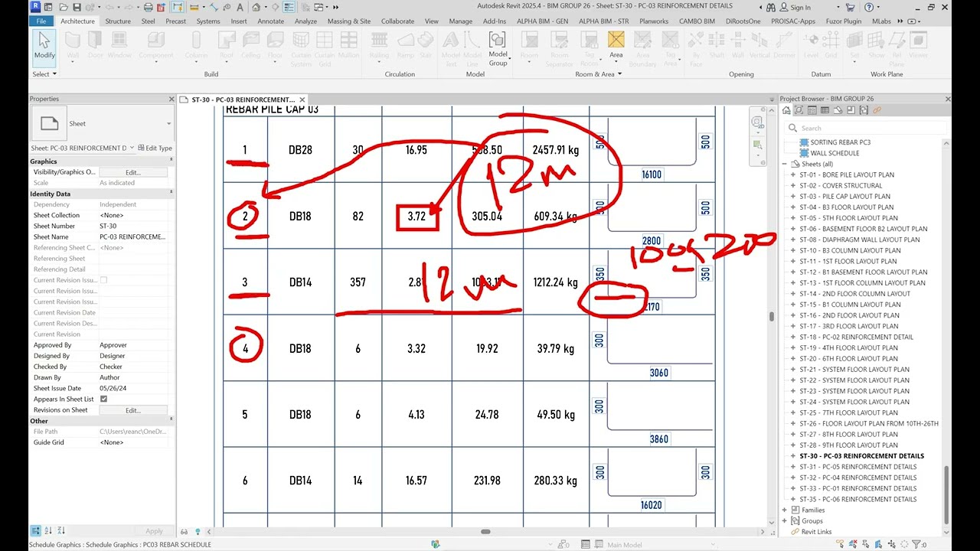980x551 pixels.
Task: Select ST-03 - PILE CAP LAYOUT PLAN sheet
Action: tap(844, 196)
